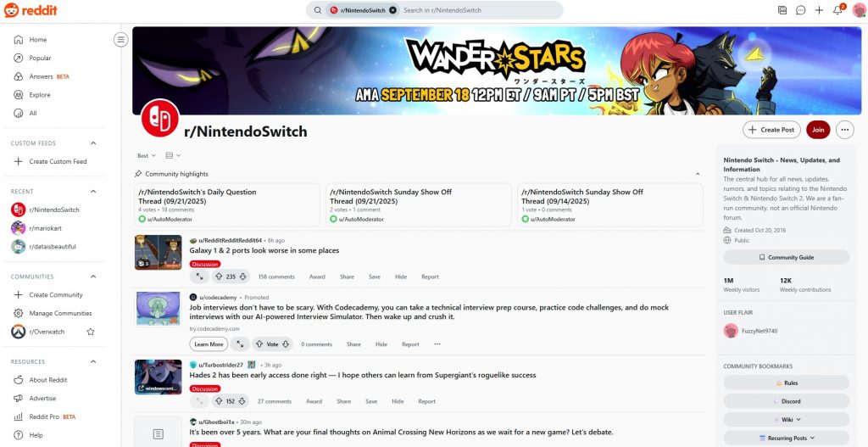The height and width of the screenshot is (447, 868).
Task: Open the chat icon in header
Action: 800,10
